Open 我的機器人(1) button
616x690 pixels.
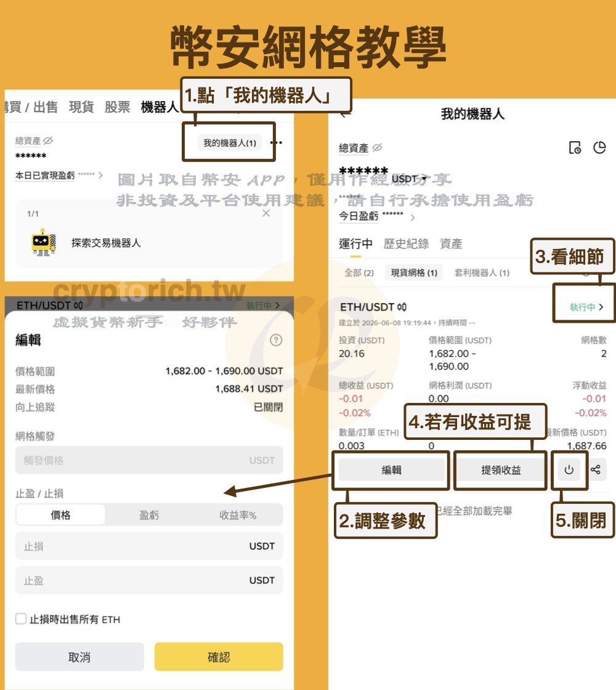pos(229,142)
